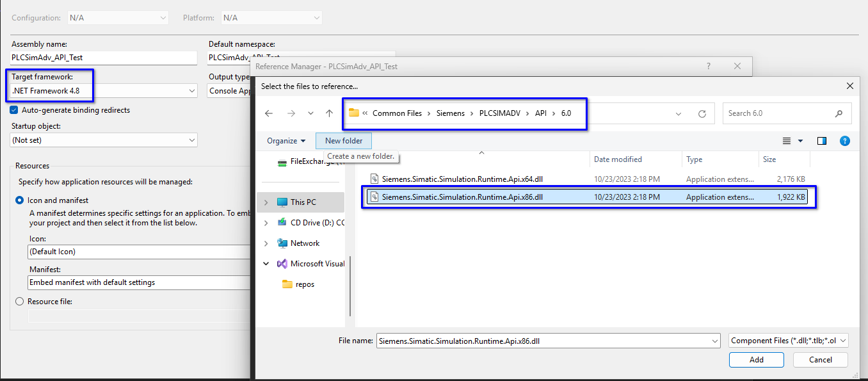Viewport: 868px width, 381px height.
Task: Open the Organize menu
Action: click(286, 141)
